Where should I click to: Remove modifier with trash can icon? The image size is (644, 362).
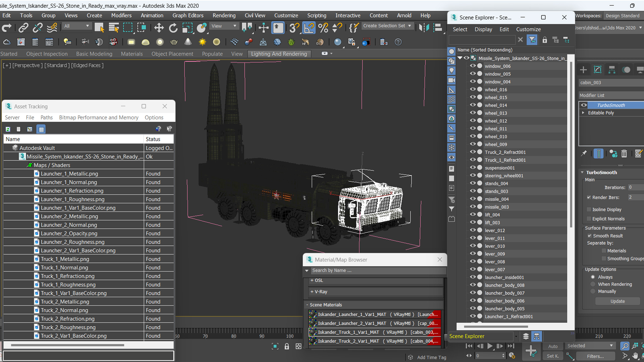click(624, 154)
